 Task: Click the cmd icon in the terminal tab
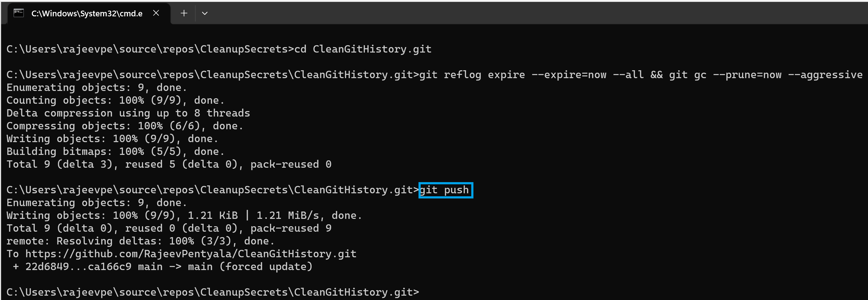click(19, 13)
